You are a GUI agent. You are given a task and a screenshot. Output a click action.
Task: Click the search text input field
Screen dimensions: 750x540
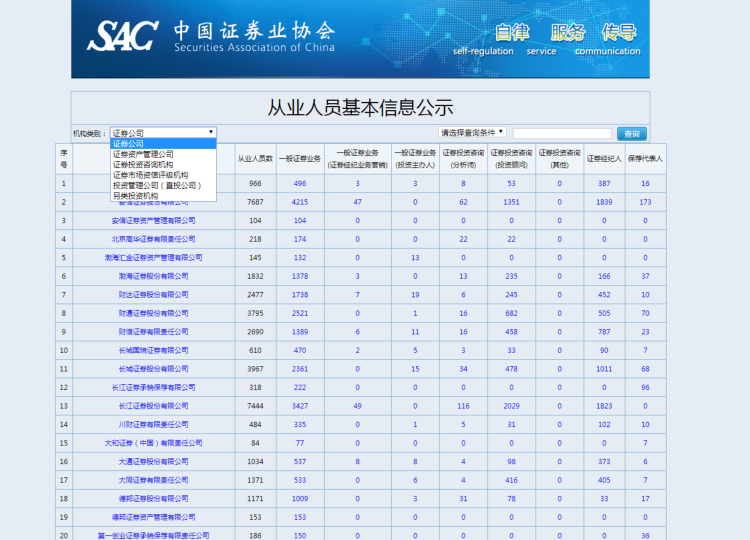coord(561,133)
